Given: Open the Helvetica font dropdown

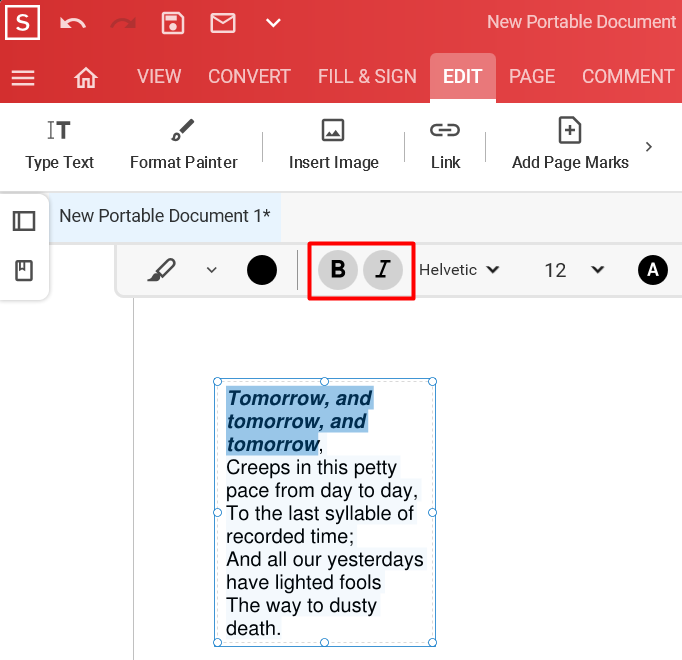Looking at the screenshot, I should click(459, 270).
